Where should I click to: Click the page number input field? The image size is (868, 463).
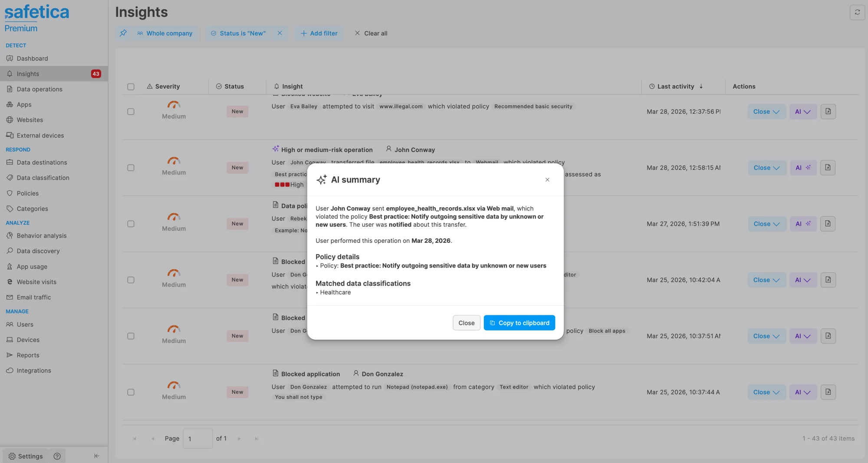point(197,439)
